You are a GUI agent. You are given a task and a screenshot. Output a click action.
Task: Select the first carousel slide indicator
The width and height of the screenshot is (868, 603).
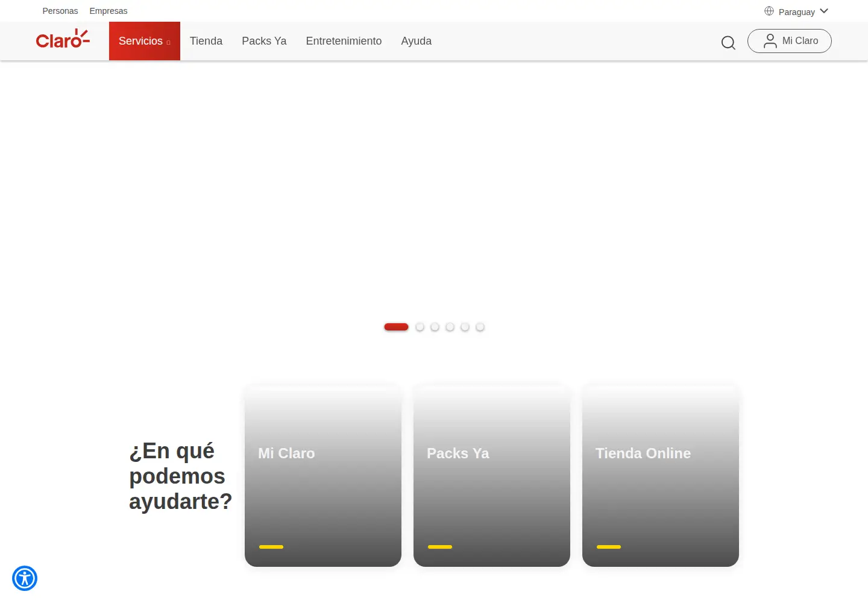point(396,327)
